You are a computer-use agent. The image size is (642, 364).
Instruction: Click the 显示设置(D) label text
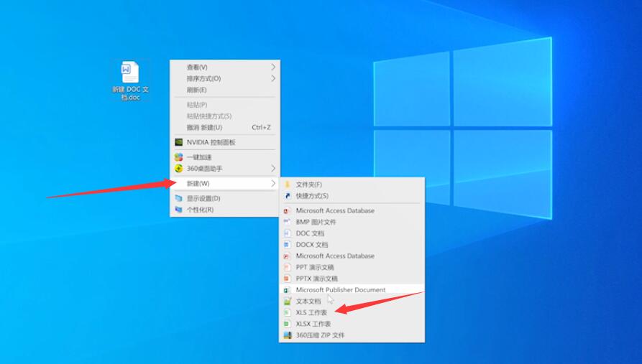pyautogui.click(x=203, y=198)
